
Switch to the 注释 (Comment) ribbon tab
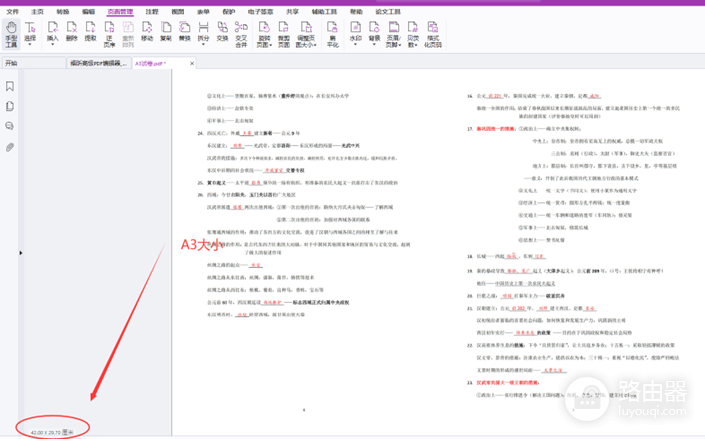pos(152,11)
